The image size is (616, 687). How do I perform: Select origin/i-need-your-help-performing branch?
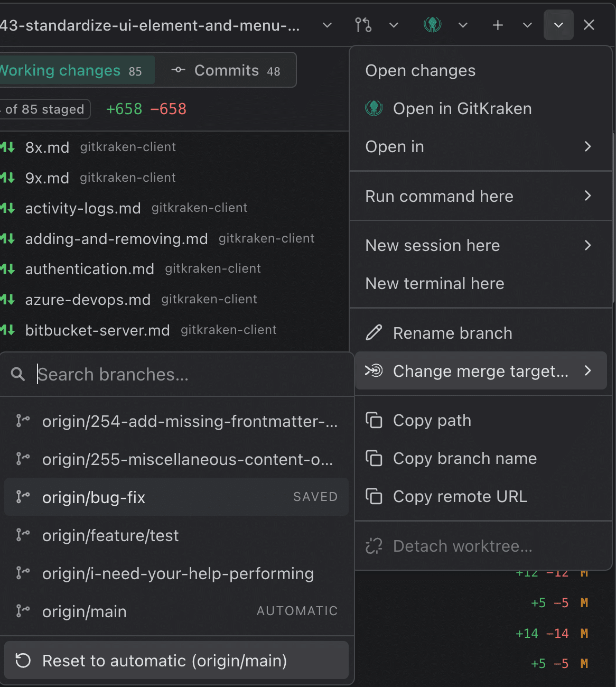pyautogui.click(x=176, y=573)
